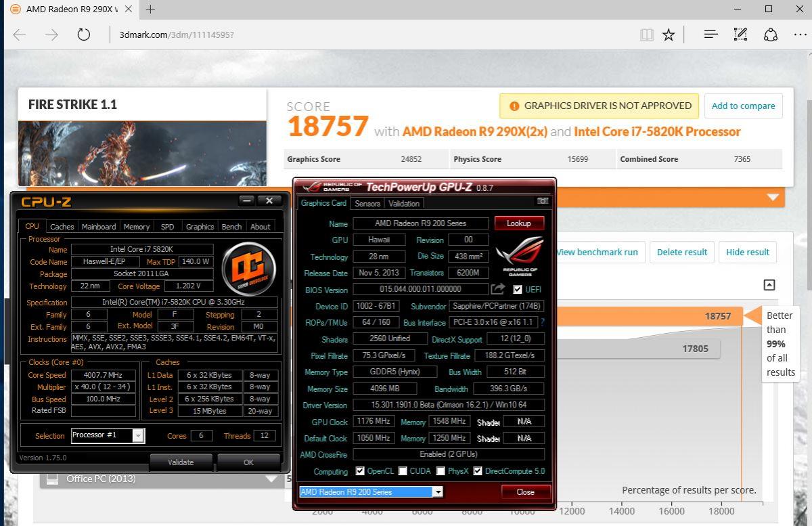Select the GPU-Z Graphics Card tab

click(323, 203)
